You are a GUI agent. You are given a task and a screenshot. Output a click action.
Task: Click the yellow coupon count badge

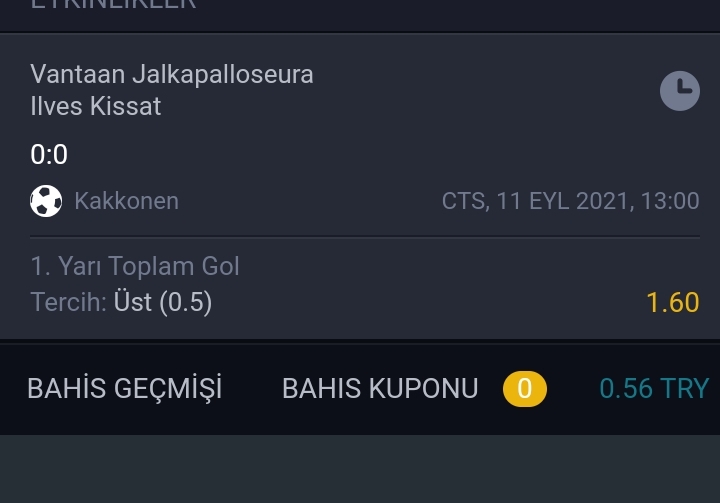pos(524,389)
